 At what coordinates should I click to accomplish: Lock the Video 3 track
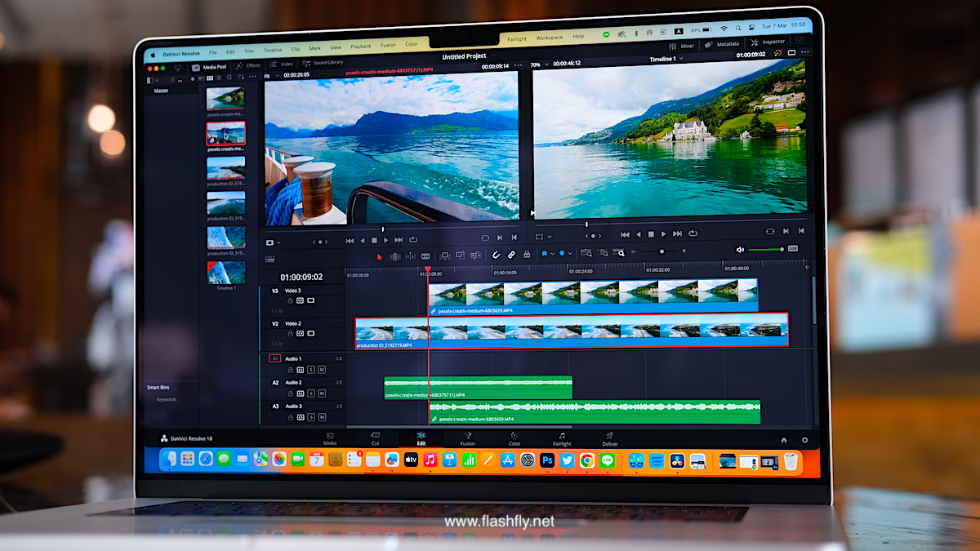[x=289, y=300]
